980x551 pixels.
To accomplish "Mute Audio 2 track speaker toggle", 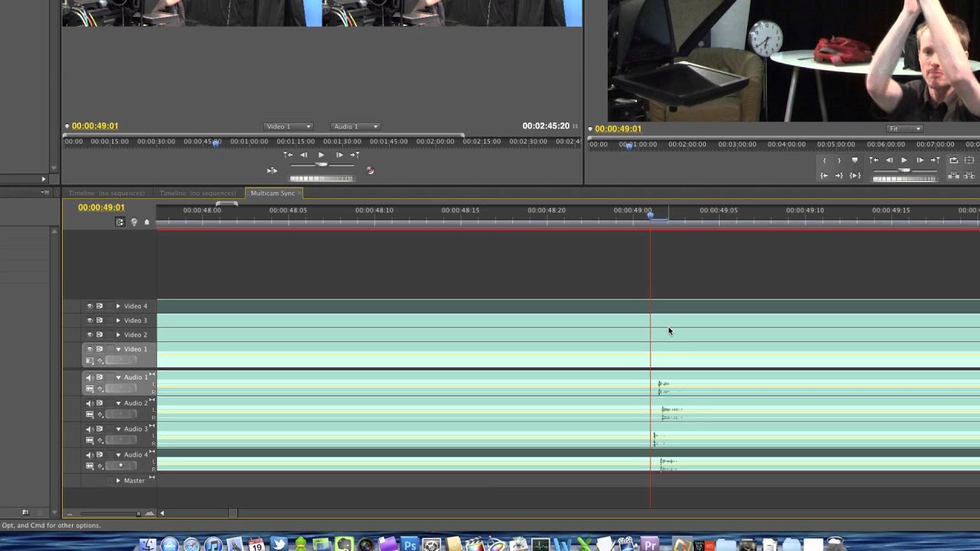I will click(x=90, y=403).
